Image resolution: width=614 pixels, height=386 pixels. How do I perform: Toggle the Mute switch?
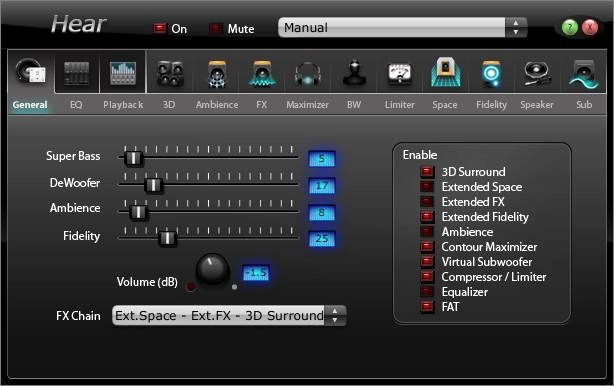click(215, 28)
